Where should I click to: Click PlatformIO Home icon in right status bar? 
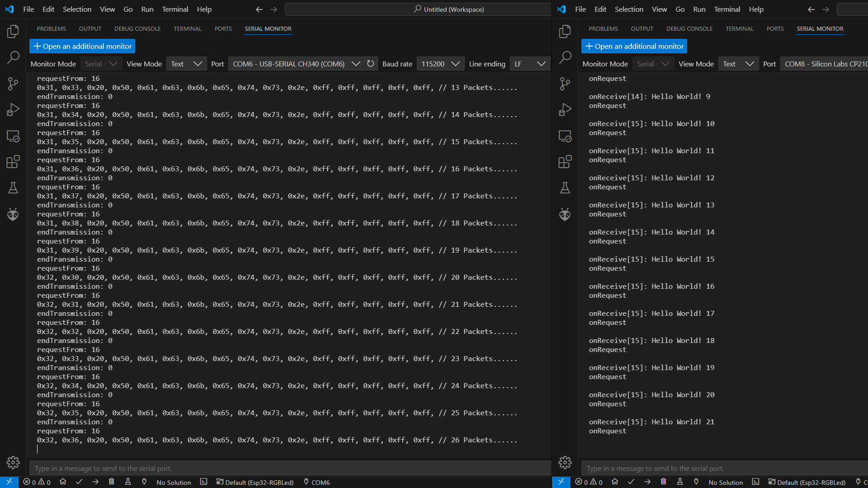[x=615, y=482]
